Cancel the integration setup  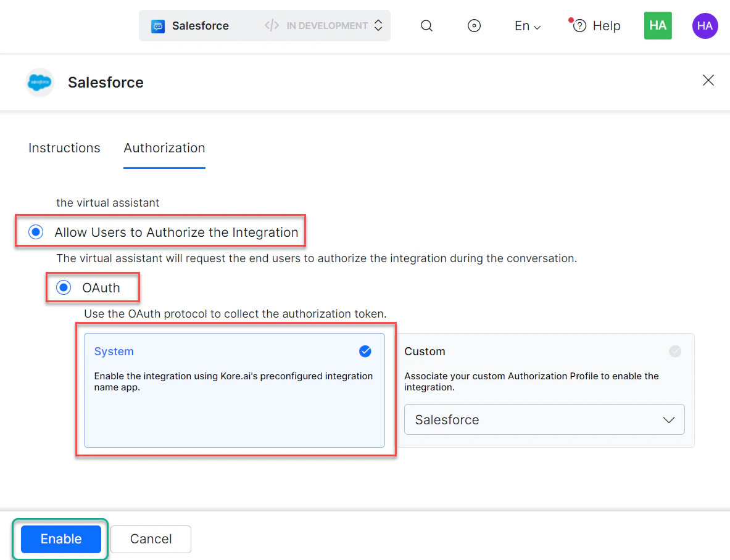click(151, 538)
